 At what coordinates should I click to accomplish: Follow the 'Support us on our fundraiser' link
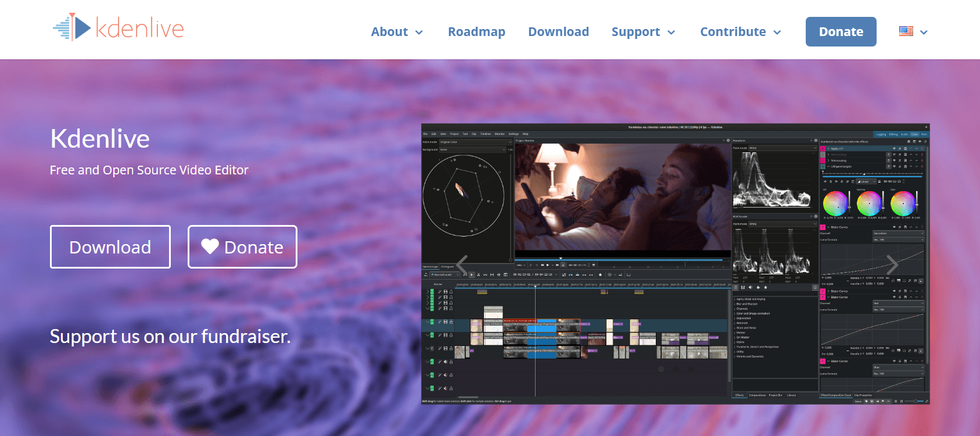[x=170, y=337]
